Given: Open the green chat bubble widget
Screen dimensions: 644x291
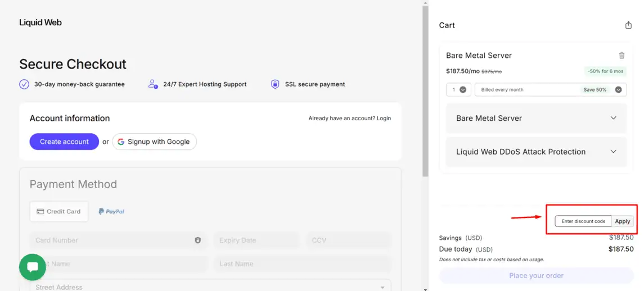Looking at the screenshot, I should click(x=33, y=267).
